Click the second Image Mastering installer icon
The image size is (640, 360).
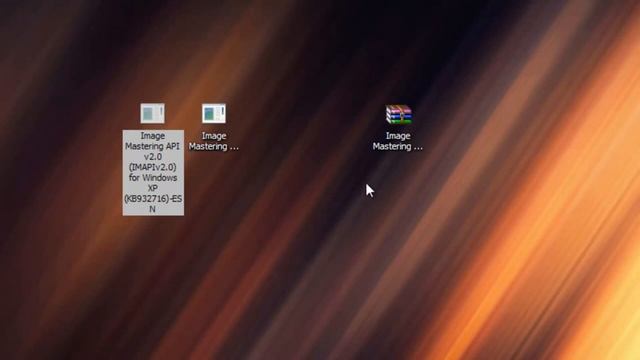(214, 113)
